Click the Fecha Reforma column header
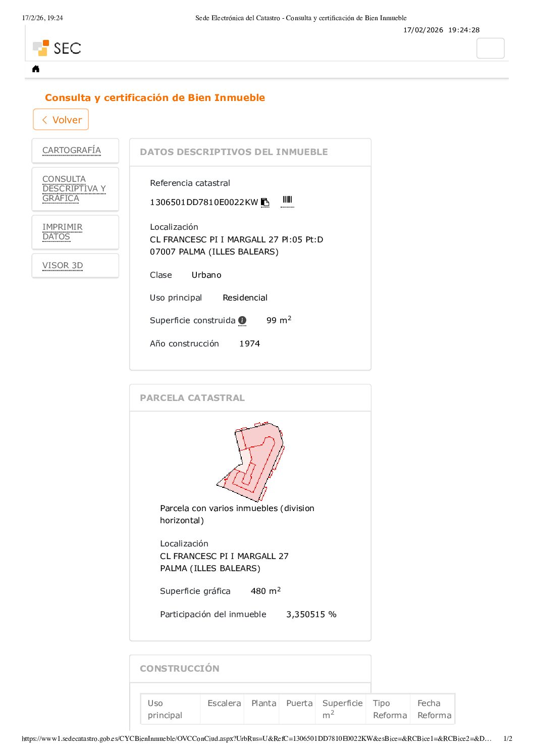This screenshot has width=534, height=756. (x=434, y=709)
